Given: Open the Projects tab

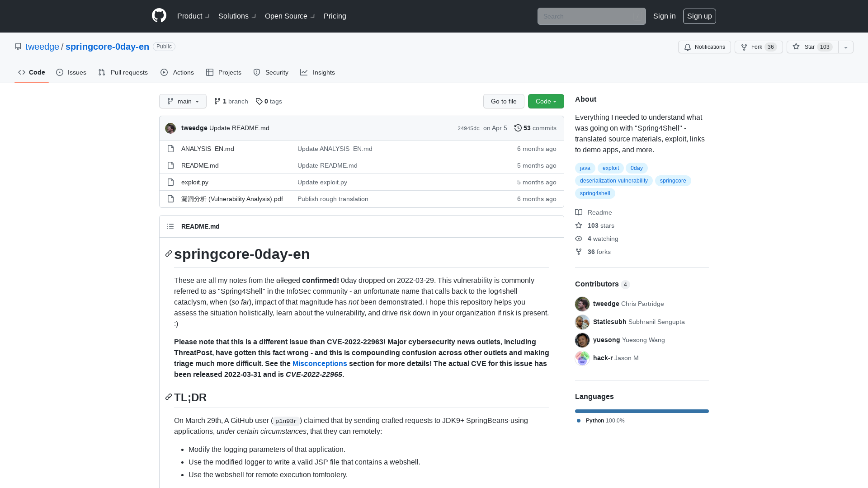Looking at the screenshot, I should 224,72.
